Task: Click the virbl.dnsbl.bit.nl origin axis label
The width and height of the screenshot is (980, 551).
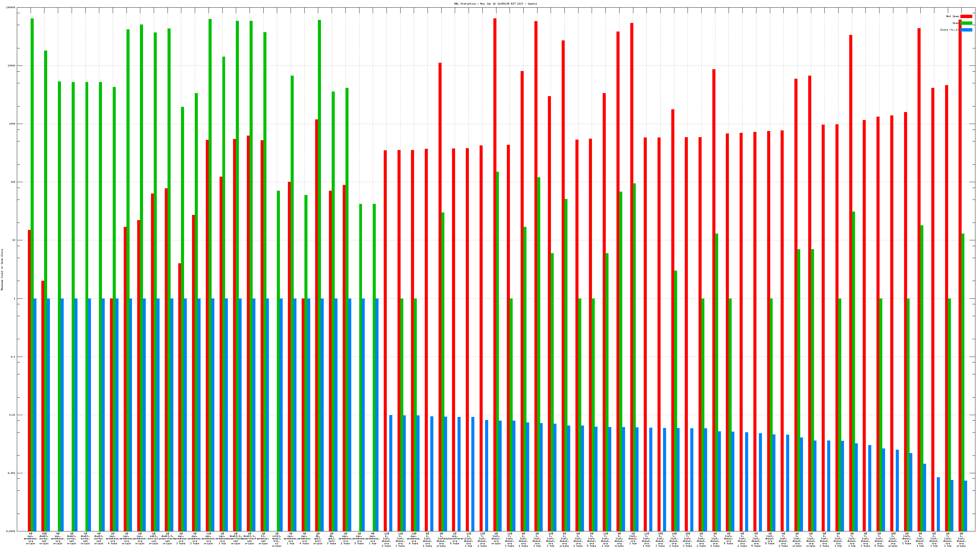Action: pyautogui.click(x=277, y=540)
